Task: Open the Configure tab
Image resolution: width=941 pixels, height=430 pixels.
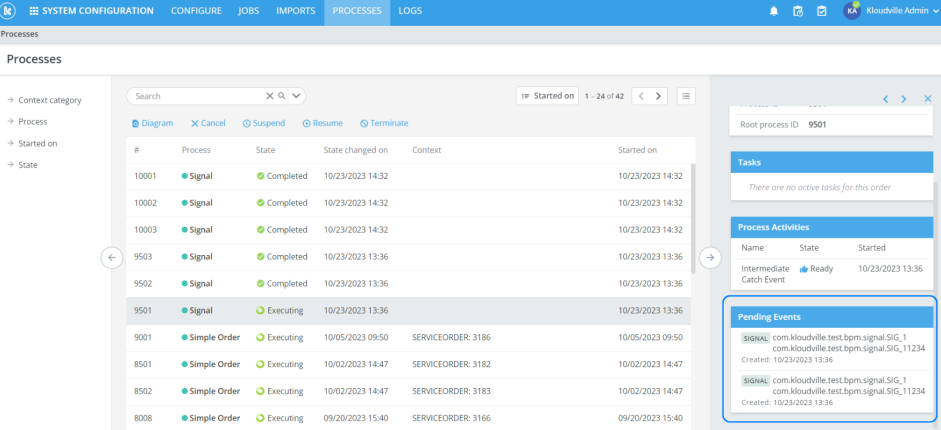Action: (x=196, y=11)
